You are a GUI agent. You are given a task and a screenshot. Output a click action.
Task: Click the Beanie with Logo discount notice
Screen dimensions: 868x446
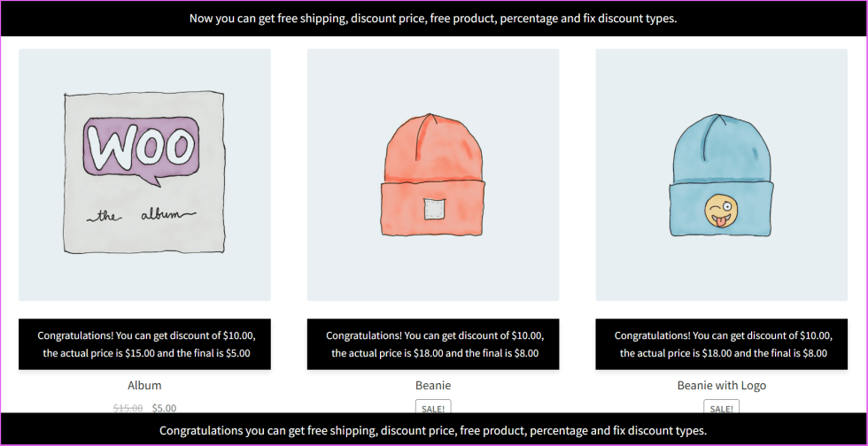coord(721,344)
